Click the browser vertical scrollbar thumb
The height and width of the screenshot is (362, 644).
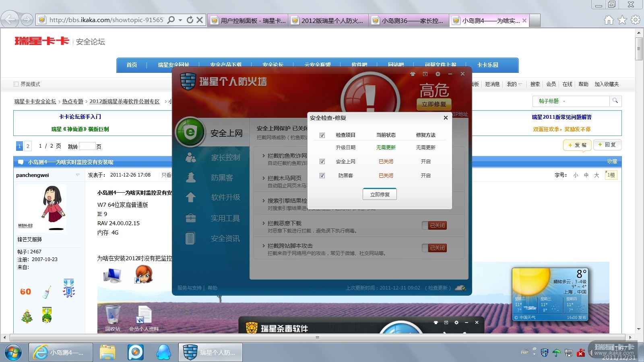(639, 49)
